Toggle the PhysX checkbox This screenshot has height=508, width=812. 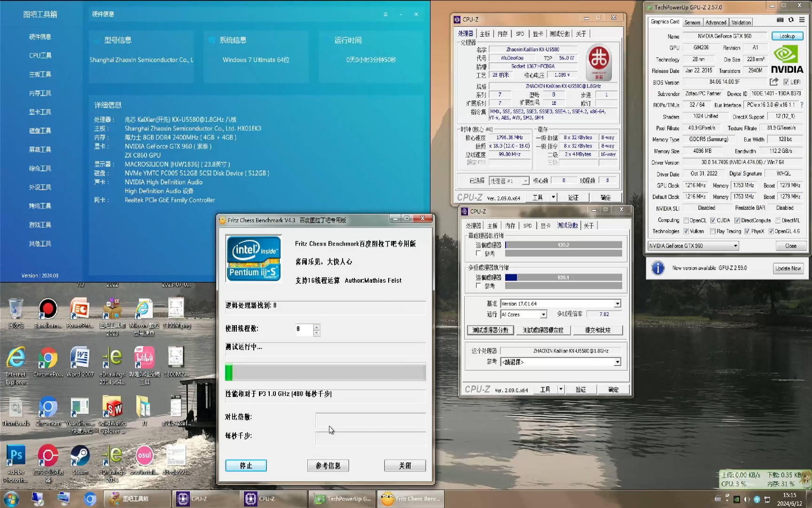(x=747, y=231)
